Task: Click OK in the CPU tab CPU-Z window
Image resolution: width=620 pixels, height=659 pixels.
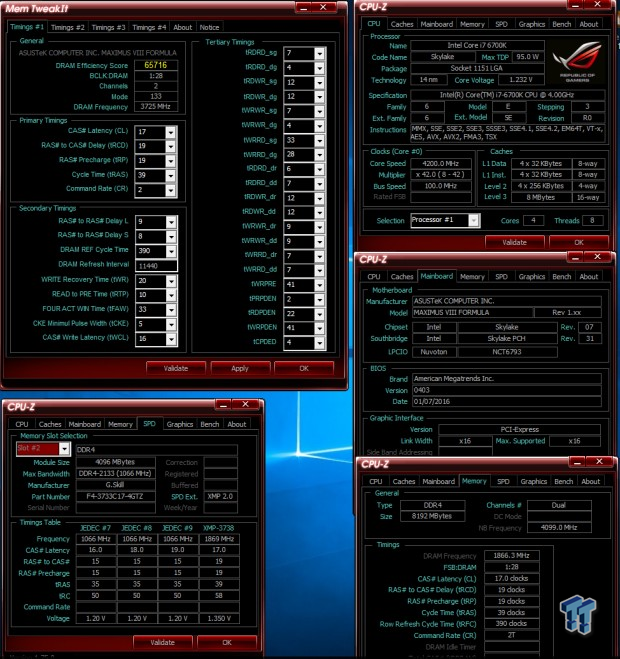Action: pos(579,243)
